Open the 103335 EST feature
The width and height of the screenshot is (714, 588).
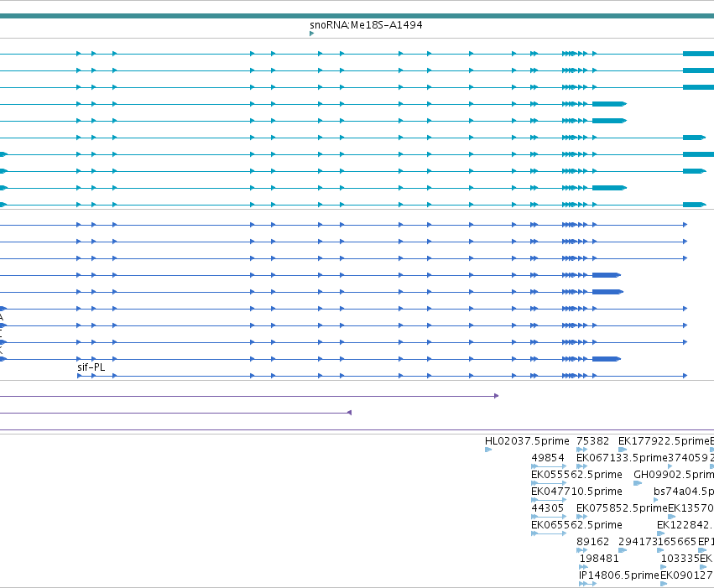664,567
